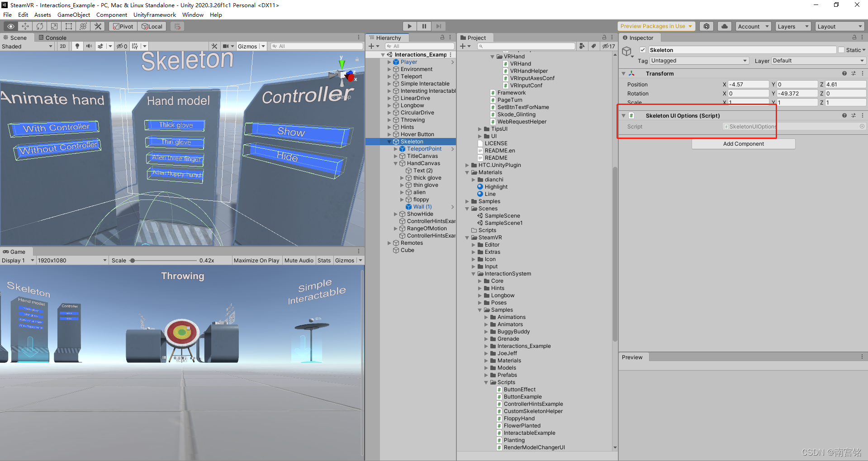Open the Component menu
This screenshot has height=461, width=868.
112,14
